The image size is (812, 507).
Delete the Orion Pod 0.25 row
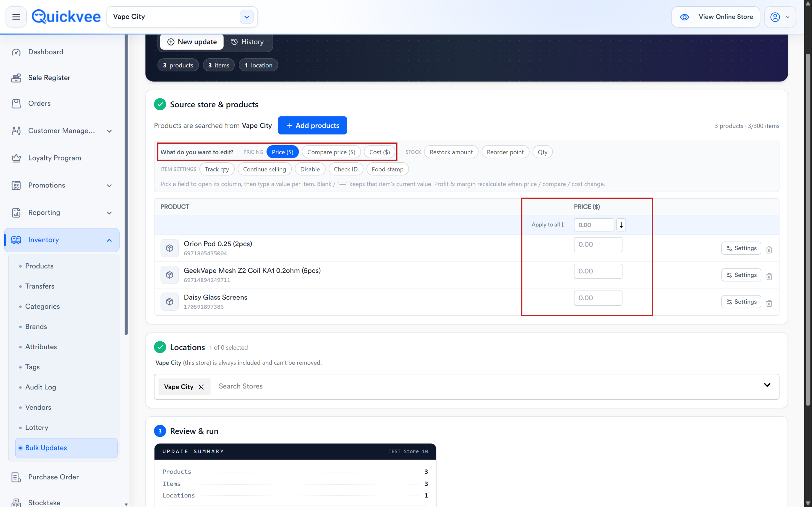(x=769, y=250)
